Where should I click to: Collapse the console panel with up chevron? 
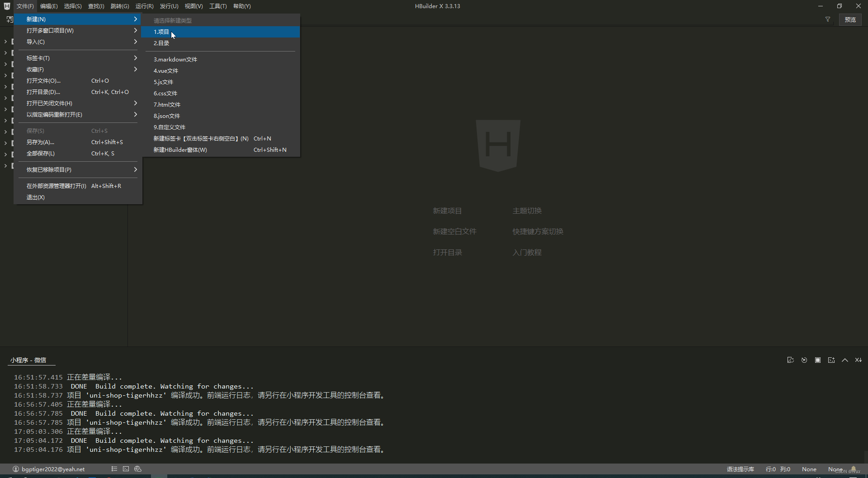pos(845,360)
